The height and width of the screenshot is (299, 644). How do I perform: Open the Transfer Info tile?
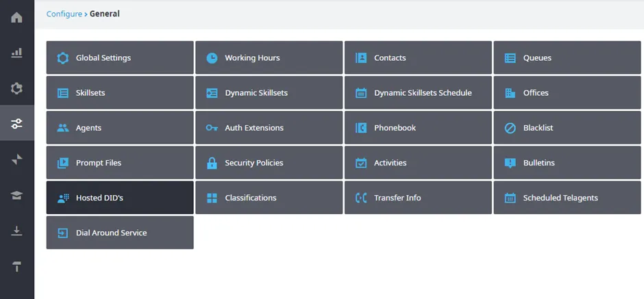pos(418,198)
